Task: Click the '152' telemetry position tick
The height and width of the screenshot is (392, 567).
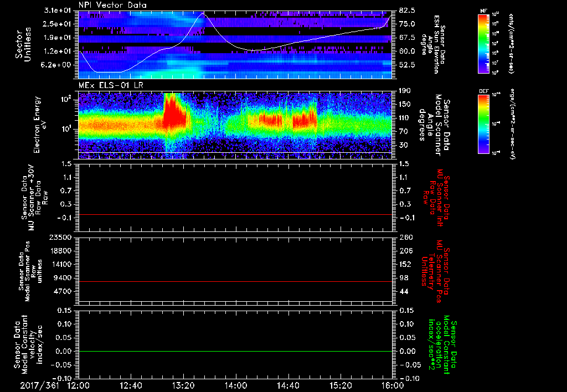Action: click(405, 264)
